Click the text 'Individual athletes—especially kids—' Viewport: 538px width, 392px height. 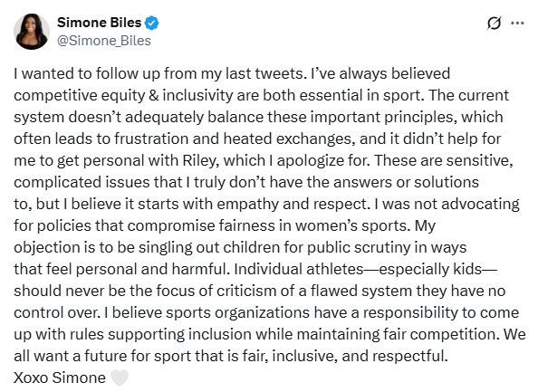365,269
